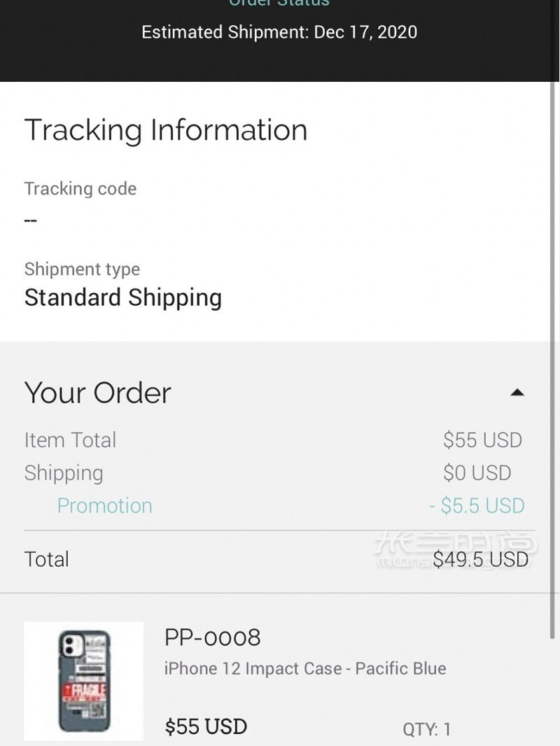Click the Your Order heading

tap(97, 393)
